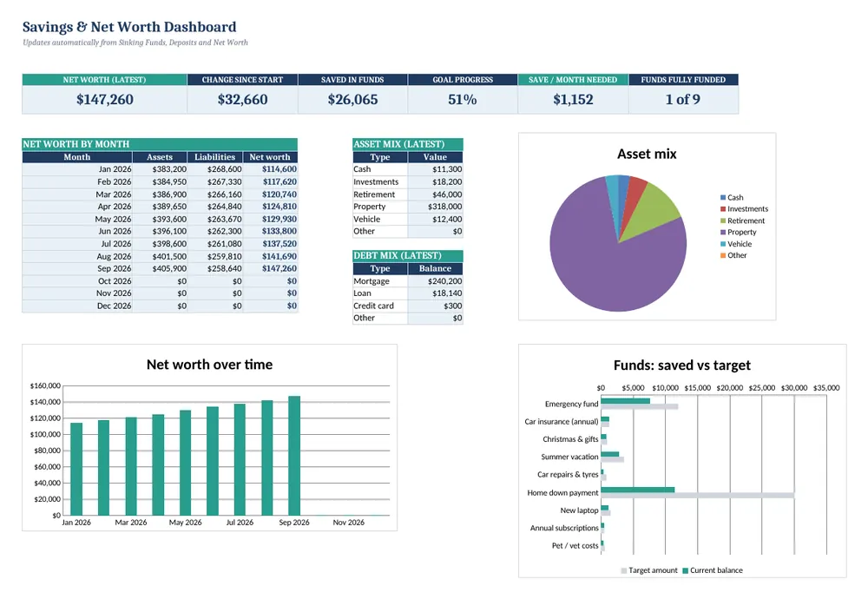Screen dimensions: 868x599
Task: Select the Jul 2026 assets value $398,600
Action: (160, 244)
